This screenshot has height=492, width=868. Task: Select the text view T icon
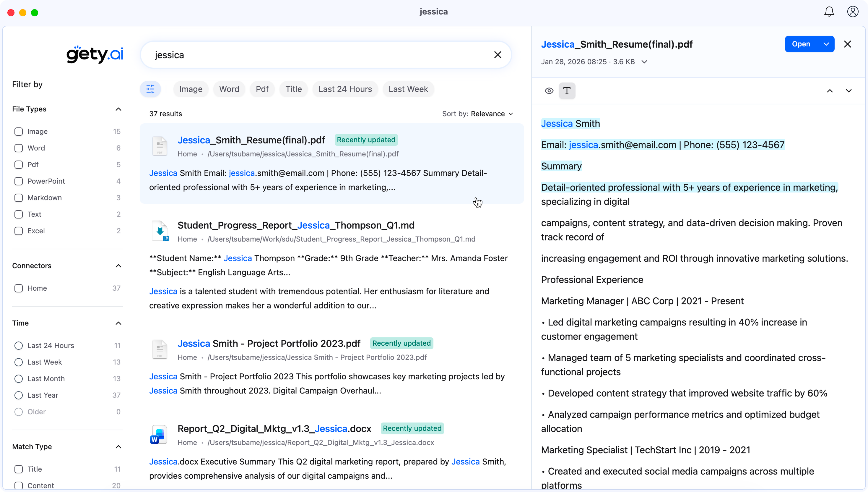[x=567, y=91]
